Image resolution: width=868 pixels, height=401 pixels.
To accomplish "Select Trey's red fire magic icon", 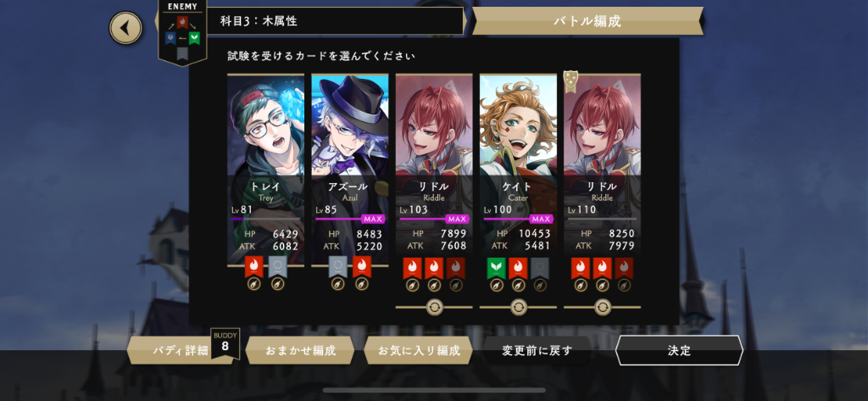I will (254, 267).
